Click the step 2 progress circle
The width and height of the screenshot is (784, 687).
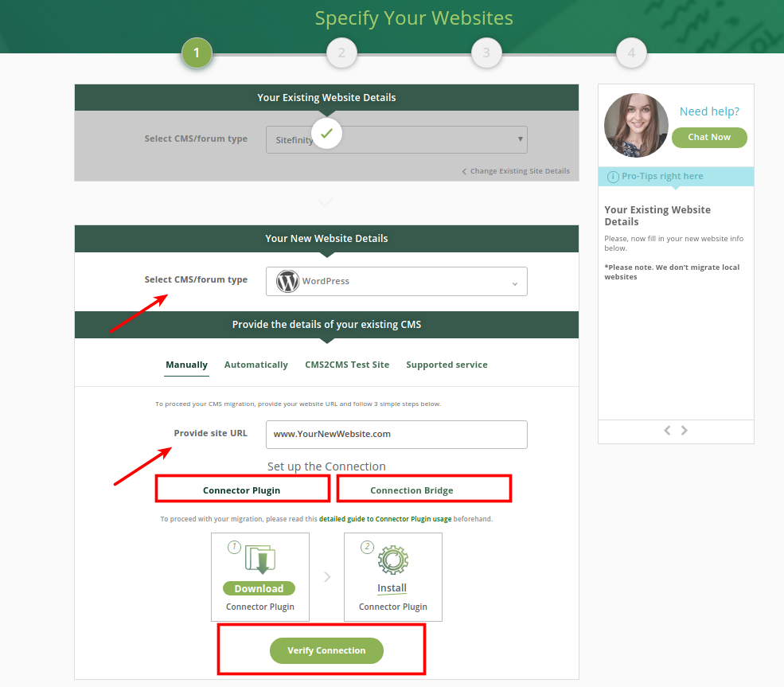(341, 53)
